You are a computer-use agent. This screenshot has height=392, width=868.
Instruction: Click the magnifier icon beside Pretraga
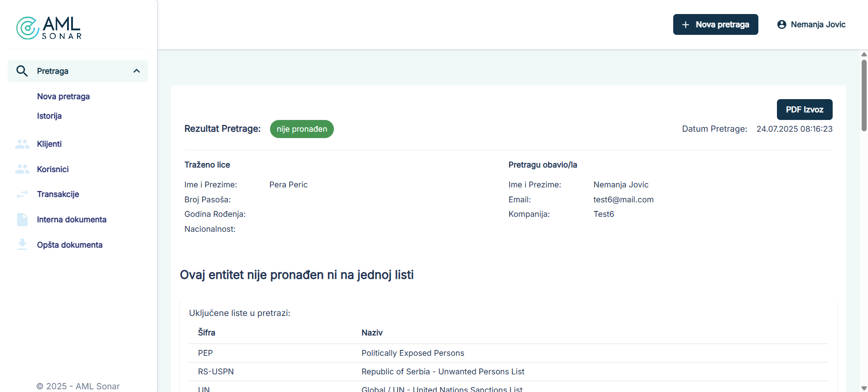(x=22, y=71)
